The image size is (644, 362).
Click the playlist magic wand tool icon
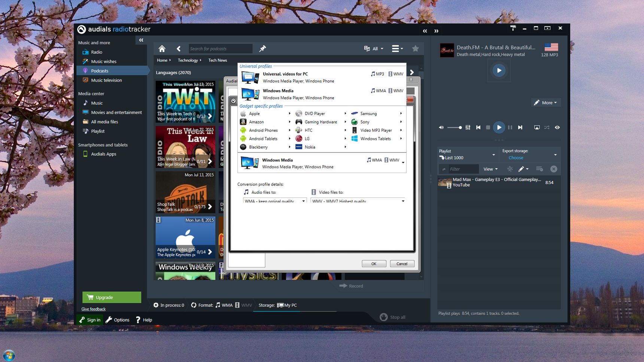click(x=510, y=169)
